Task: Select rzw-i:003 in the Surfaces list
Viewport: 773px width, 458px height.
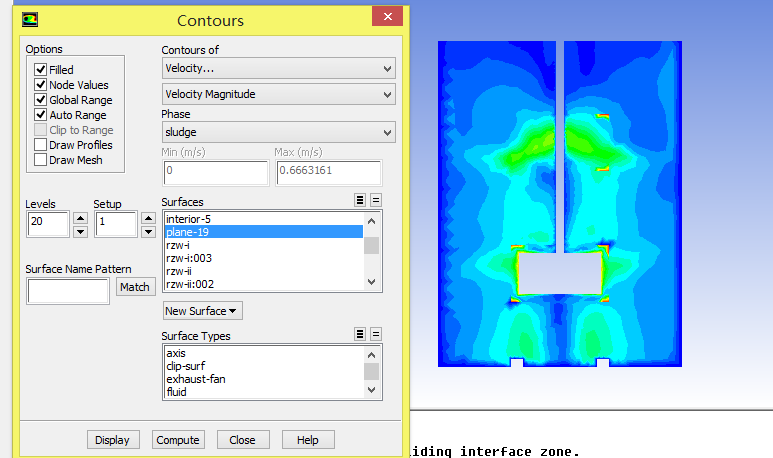Action: [264, 258]
